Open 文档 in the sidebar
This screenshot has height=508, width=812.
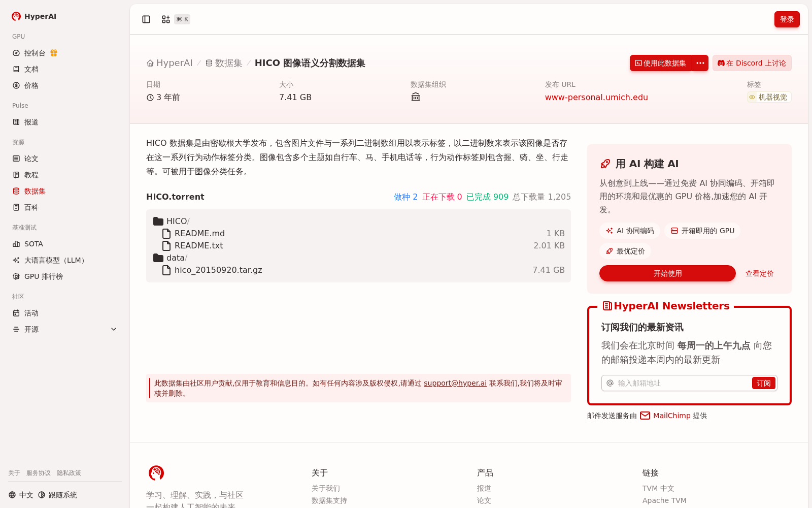65,69
